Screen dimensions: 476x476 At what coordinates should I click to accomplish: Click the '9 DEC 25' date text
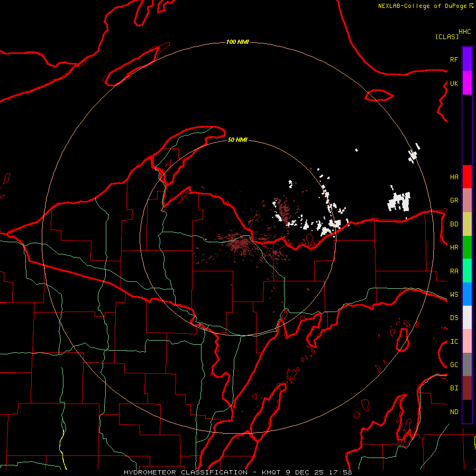pyautogui.click(x=305, y=472)
